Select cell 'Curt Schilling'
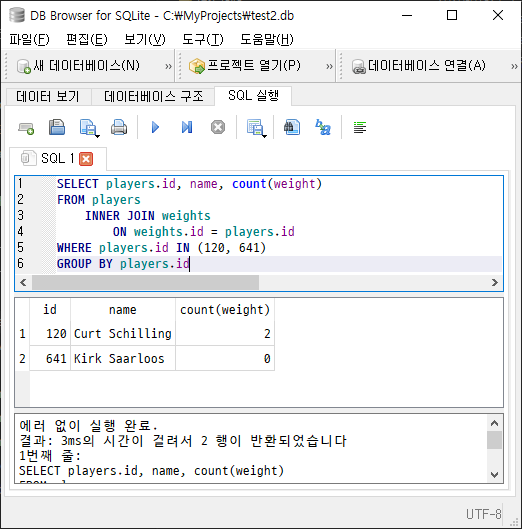The height and width of the screenshot is (529, 522). click(x=123, y=333)
